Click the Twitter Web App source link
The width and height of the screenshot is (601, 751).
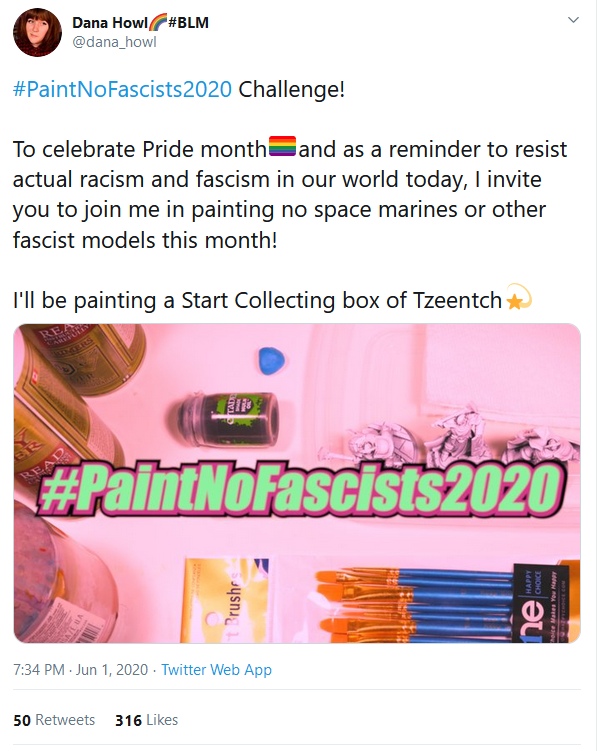[x=216, y=670]
